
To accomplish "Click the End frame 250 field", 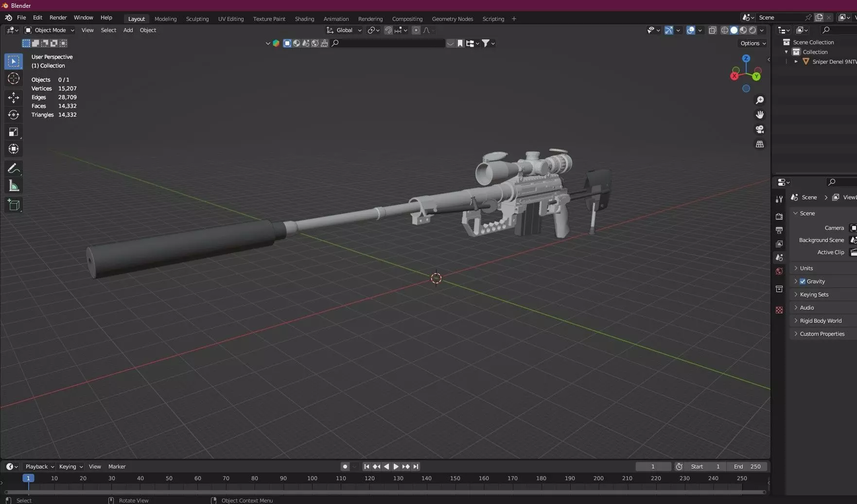I will coord(747,467).
